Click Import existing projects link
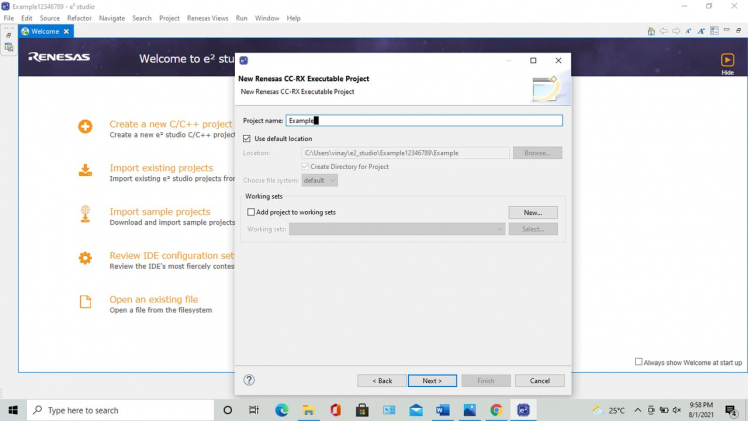 (x=161, y=168)
